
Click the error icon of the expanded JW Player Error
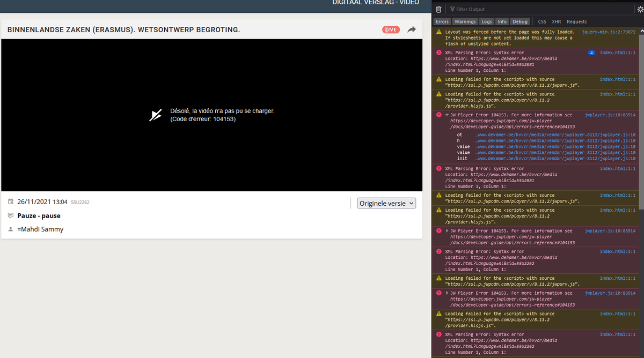coord(439,115)
